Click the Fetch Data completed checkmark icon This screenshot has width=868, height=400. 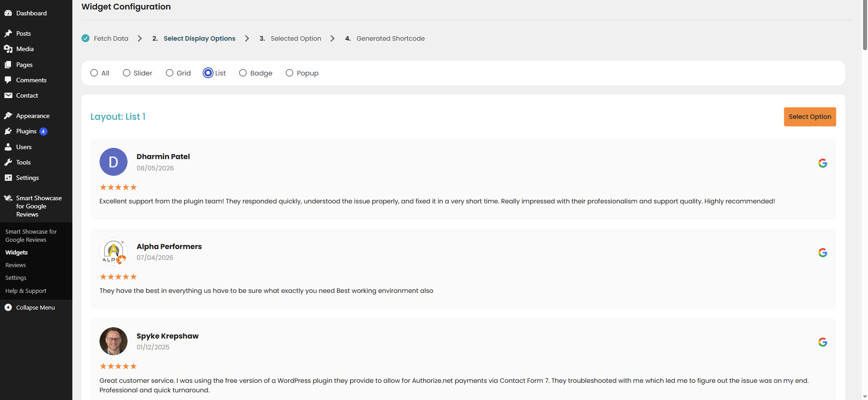point(85,38)
